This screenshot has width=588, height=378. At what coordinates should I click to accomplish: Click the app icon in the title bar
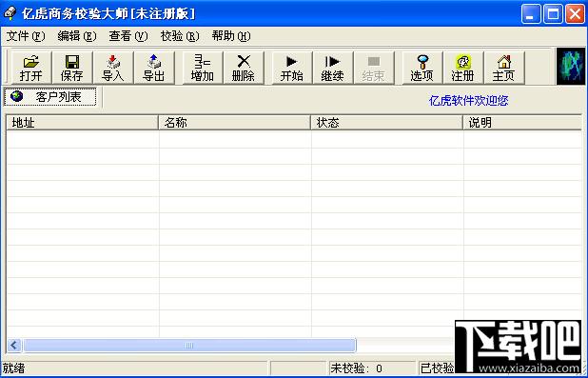coord(10,13)
